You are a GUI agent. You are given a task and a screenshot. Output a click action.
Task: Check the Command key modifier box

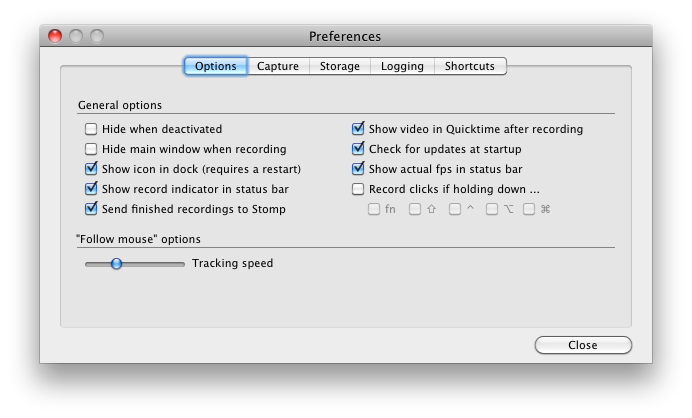coord(529,210)
